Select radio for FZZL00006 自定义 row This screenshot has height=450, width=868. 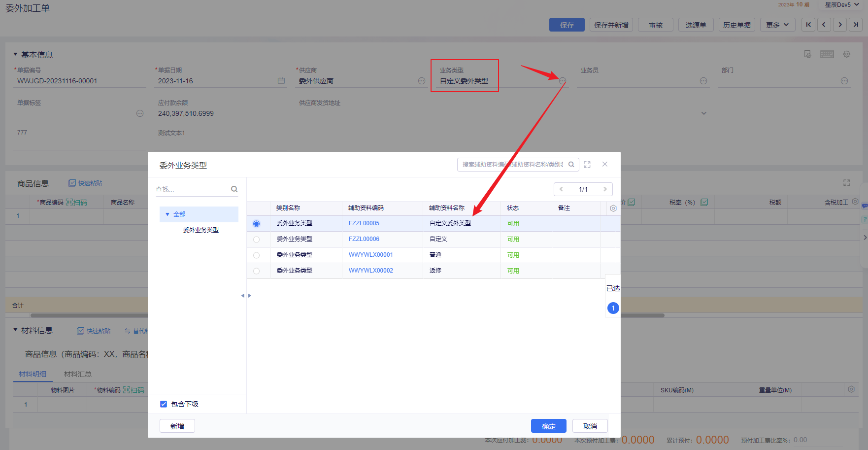pyautogui.click(x=256, y=240)
